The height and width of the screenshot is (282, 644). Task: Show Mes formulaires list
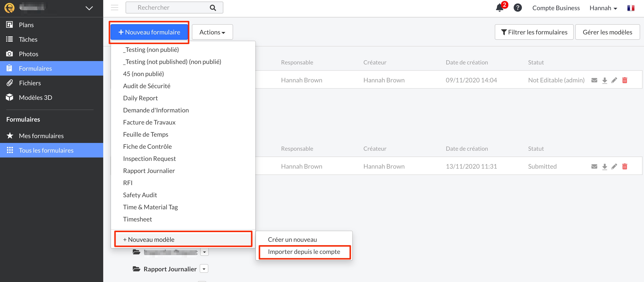tap(52, 136)
